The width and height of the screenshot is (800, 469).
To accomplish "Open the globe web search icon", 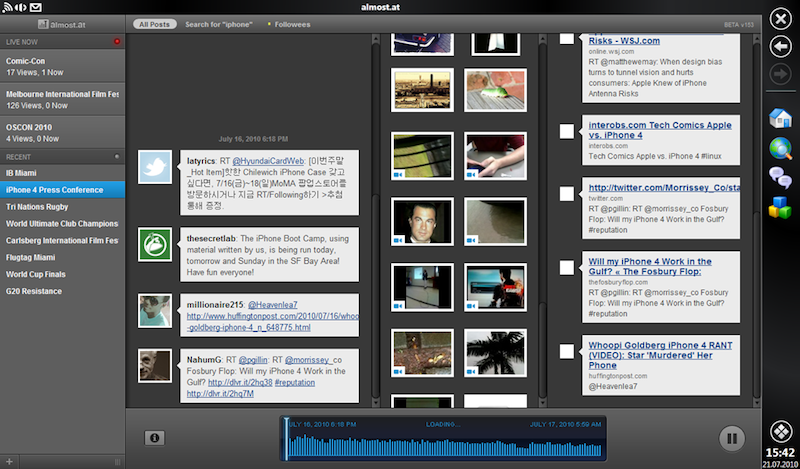I will point(780,149).
